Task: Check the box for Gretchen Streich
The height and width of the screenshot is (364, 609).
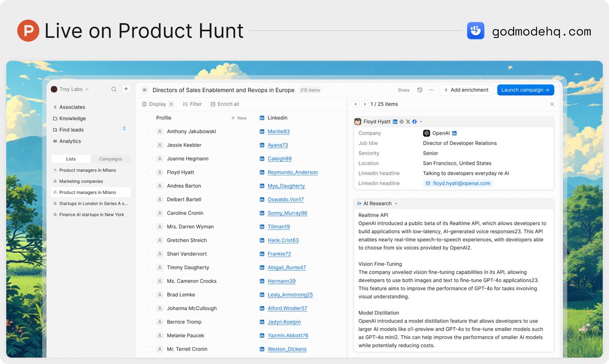Action: [150, 240]
